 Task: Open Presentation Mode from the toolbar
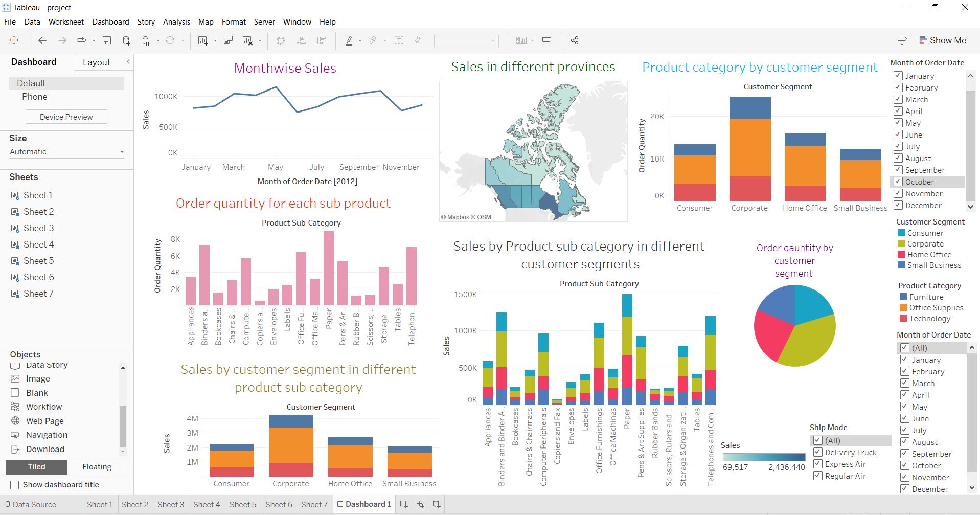point(546,40)
